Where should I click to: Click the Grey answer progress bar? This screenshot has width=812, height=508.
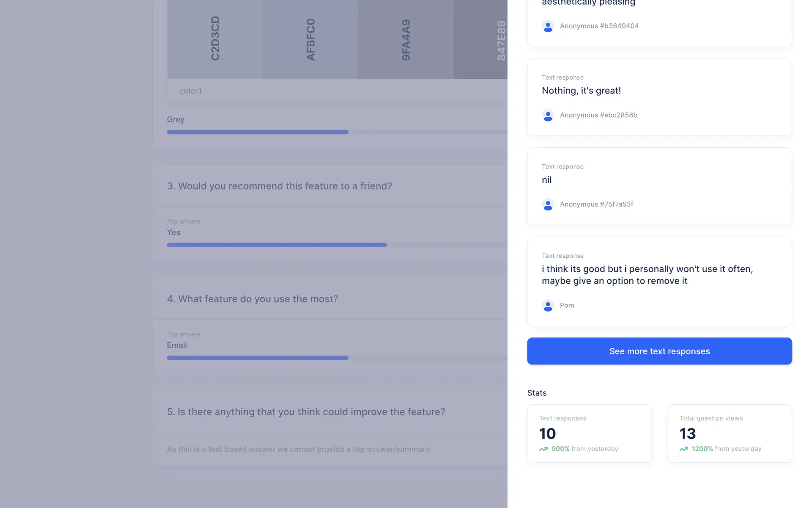pyautogui.click(x=257, y=132)
